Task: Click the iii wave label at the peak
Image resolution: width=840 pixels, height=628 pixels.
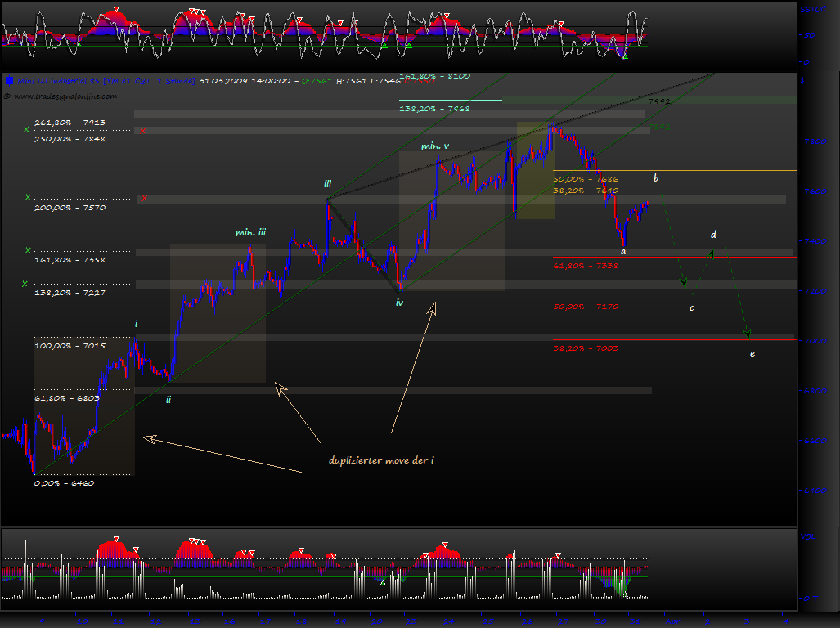Action: point(327,184)
